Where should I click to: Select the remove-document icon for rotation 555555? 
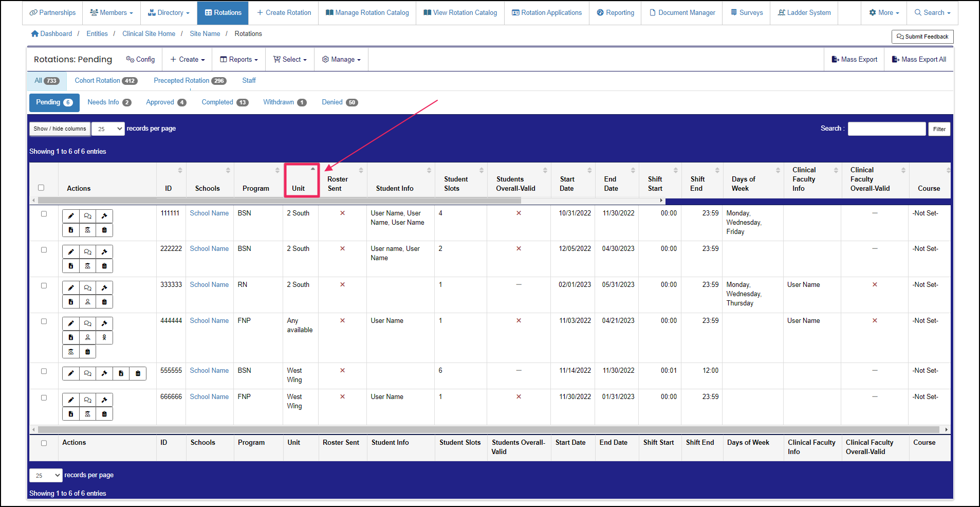pos(121,373)
